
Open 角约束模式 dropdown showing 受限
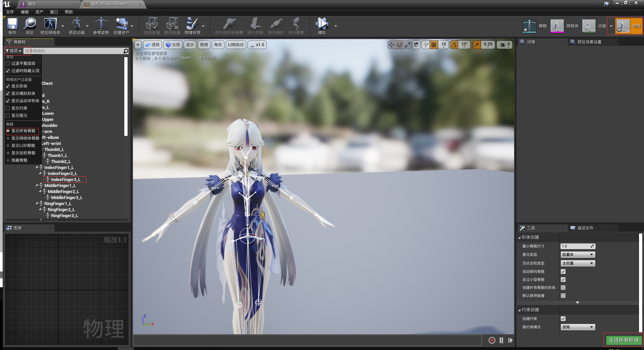pos(578,327)
